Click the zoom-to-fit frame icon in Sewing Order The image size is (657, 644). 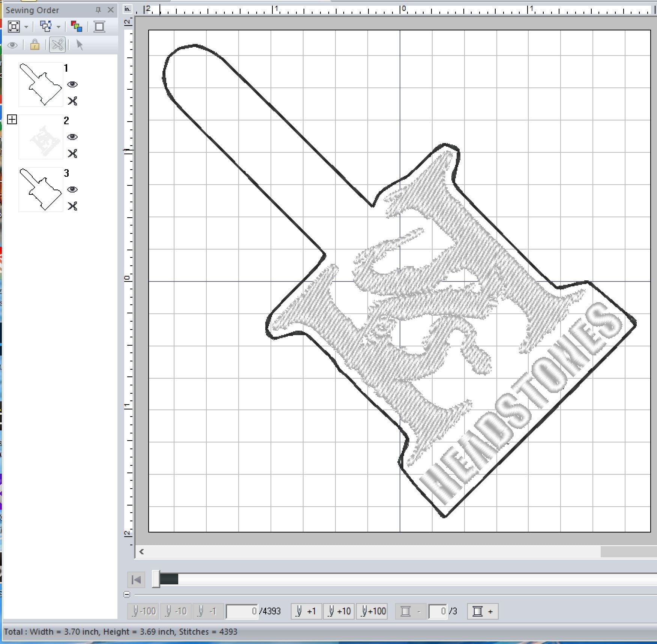(14, 27)
